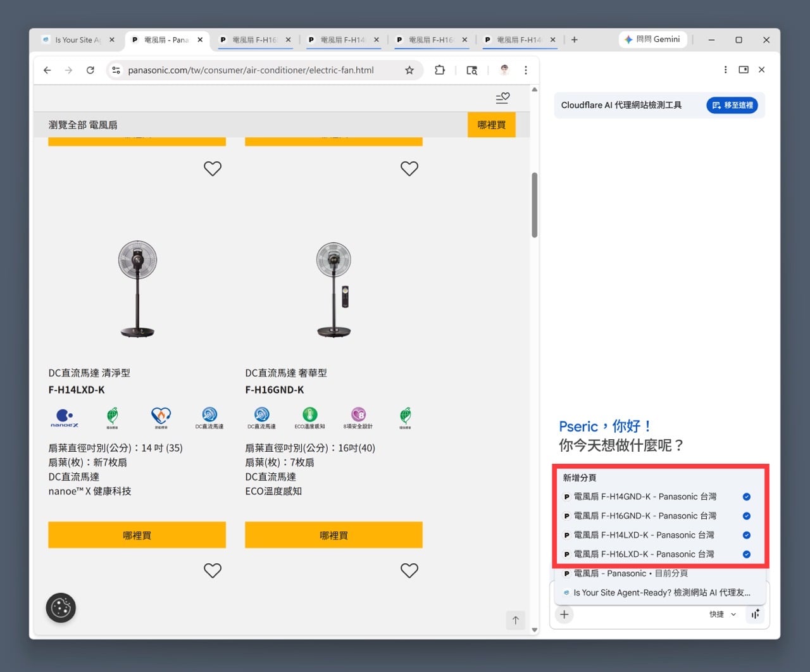Click 哪裡買 button under F-H16GND-K

pyautogui.click(x=333, y=535)
